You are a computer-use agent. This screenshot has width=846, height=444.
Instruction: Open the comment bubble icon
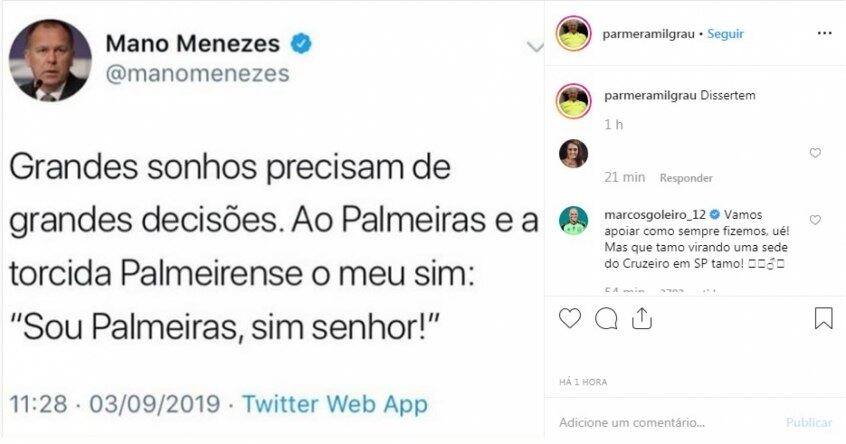(x=606, y=319)
